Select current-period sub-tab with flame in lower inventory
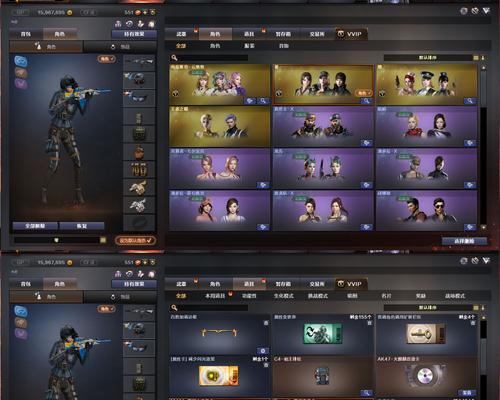 [215, 296]
